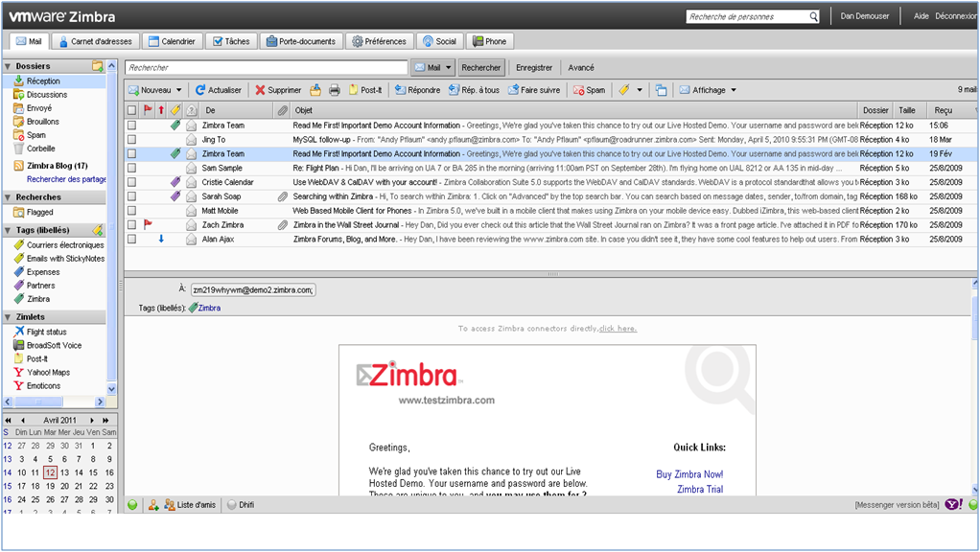Open the Porte-documents tab
980x552 pixels.
click(301, 41)
